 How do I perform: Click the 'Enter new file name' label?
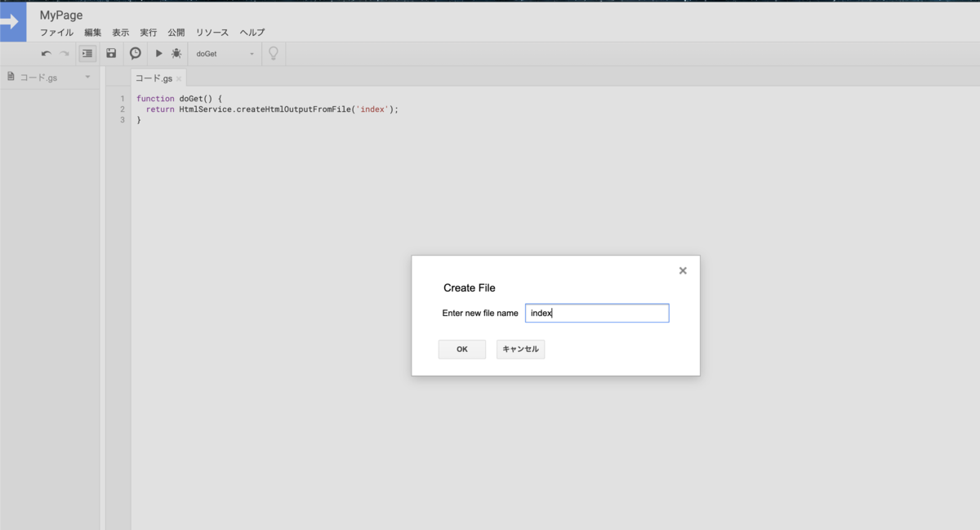click(x=480, y=313)
